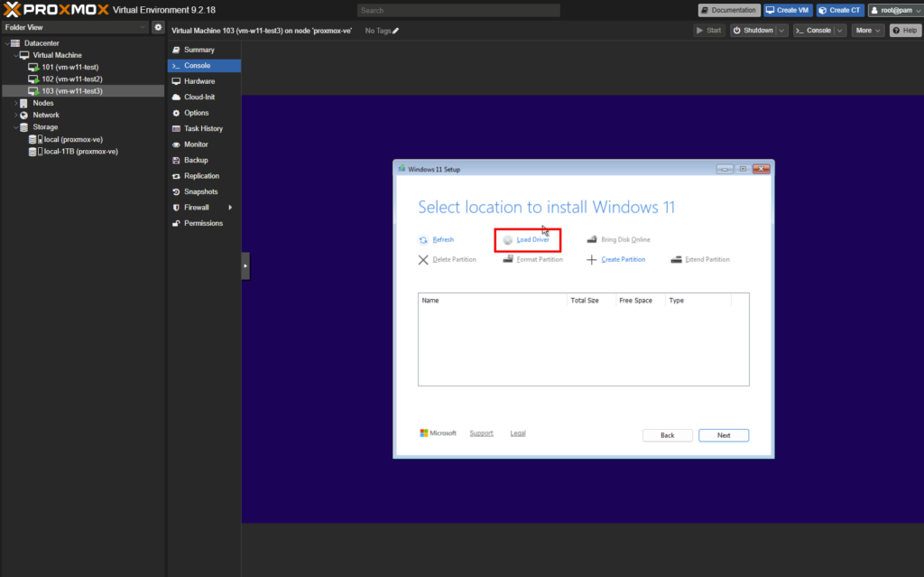Click the gear icon beside Folder View
This screenshot has width=924, height=577.
[x=158, y=27]
